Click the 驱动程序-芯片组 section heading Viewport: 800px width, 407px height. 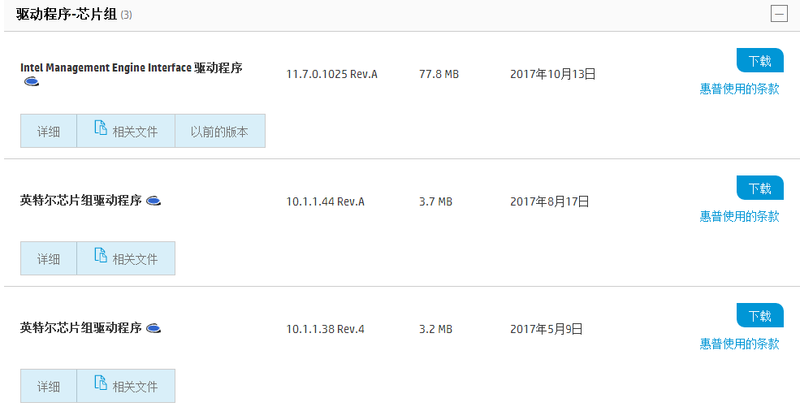pos(66,14)
